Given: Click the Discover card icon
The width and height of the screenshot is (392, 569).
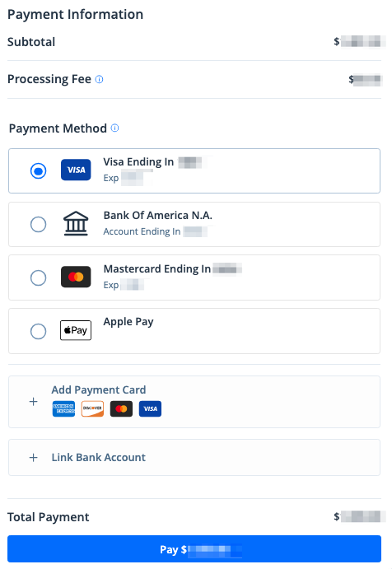Looking at the screenshot, I should 92,409.
